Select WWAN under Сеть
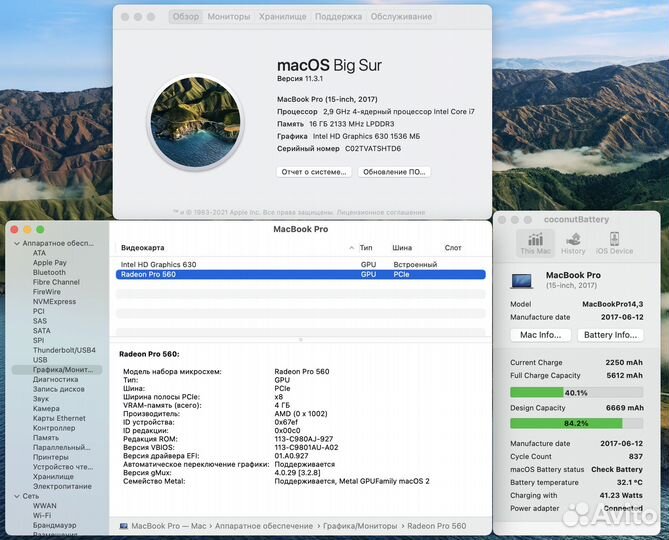This screenshot has height=540, width=669. (45, 506)
